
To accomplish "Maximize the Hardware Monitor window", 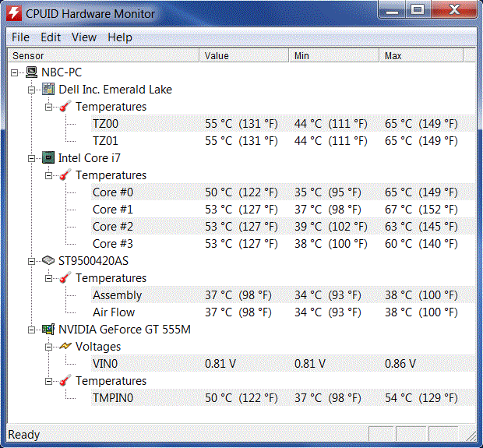I will (x=418, y=10).
